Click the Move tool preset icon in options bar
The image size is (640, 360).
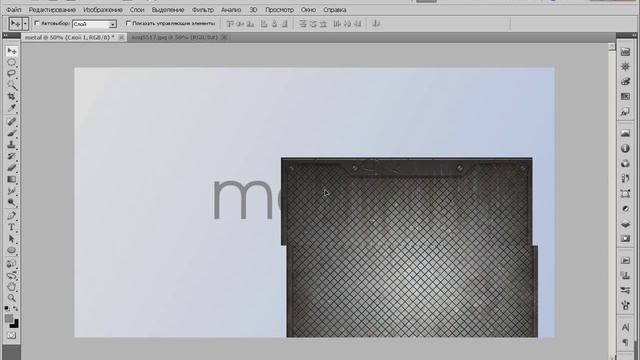click(16, 24)
